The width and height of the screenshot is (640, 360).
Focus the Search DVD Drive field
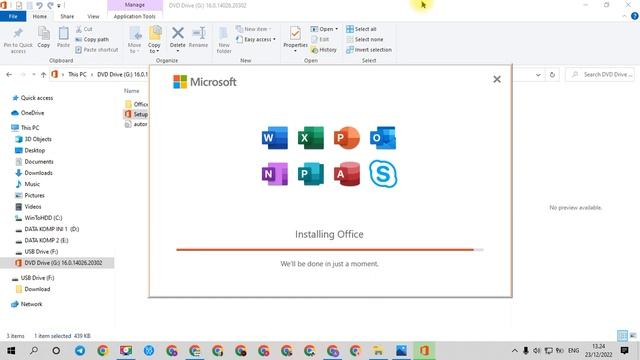(x=600, y=74)
